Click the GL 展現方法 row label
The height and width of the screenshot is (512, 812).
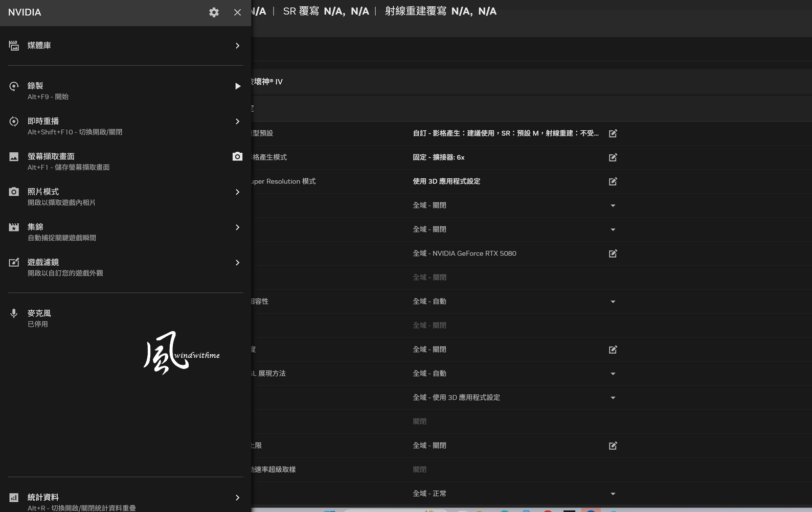tap(269, 374)
